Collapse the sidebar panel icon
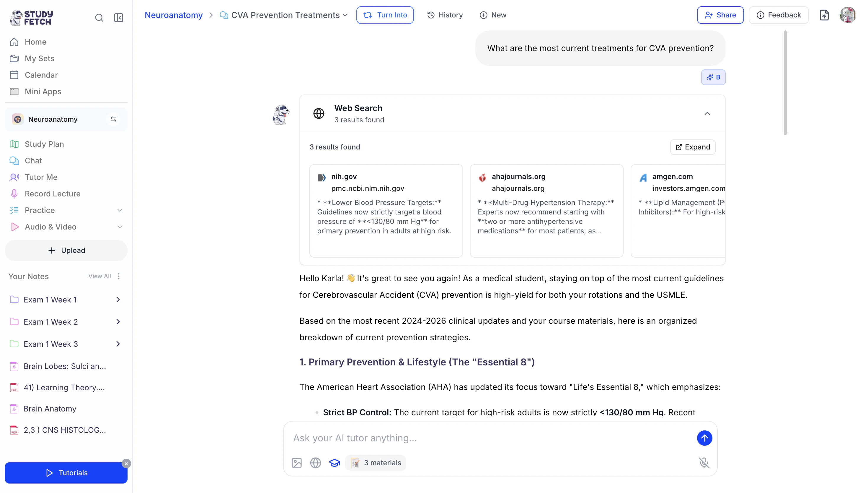 [118, 18]
